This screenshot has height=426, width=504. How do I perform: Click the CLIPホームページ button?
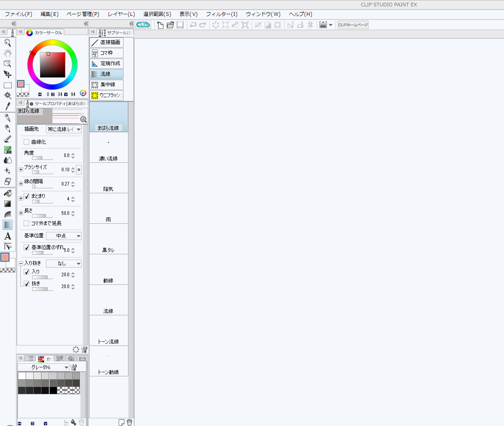coord(353,25)
